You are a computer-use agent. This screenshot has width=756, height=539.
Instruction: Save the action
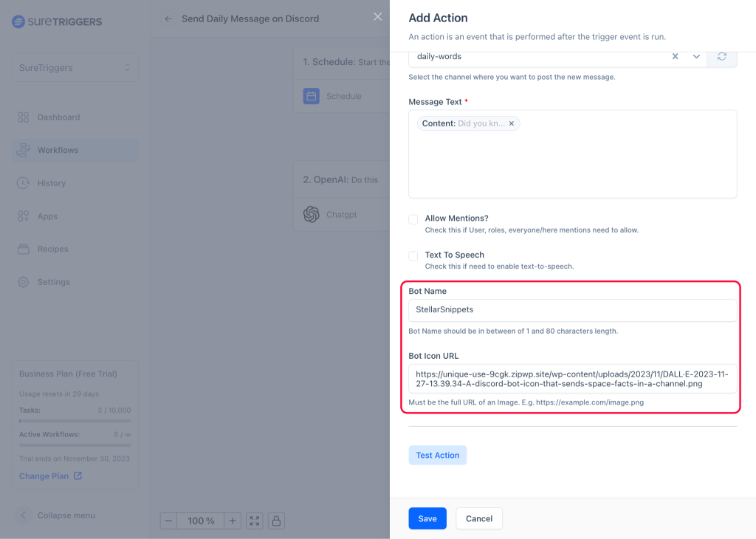pyautogui.click(x=427, y=518)
